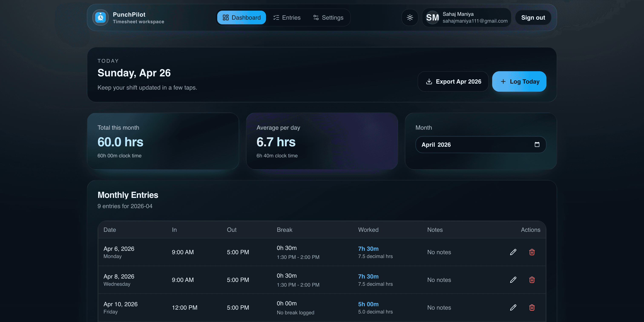The image size is (644, 322).
Task: Delete the Apr 10, 2026 entry
Action: (x=532, y=307)
